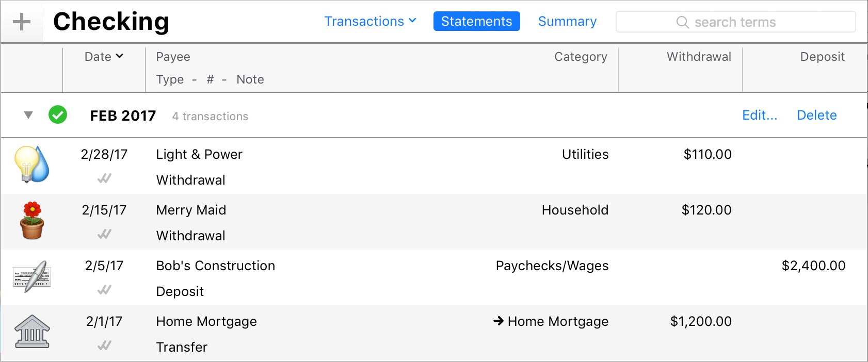Screen dimensions: 868x362
Task: Click the paycheck icon for Bob's Construction
Action: point(31,276)
